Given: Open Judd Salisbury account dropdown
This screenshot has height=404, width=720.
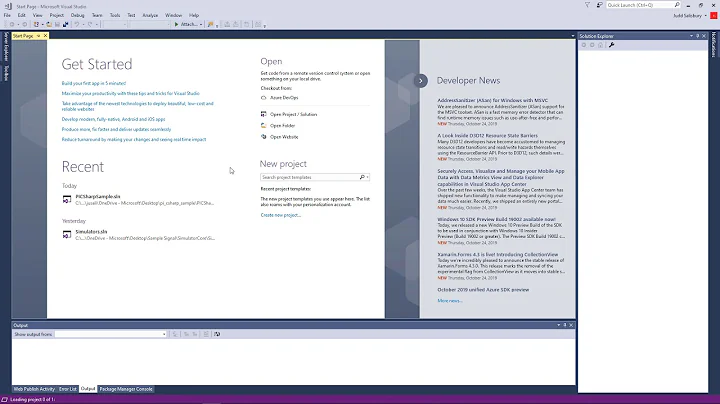Looking at the screenshot, I should [x=705, y=16].
